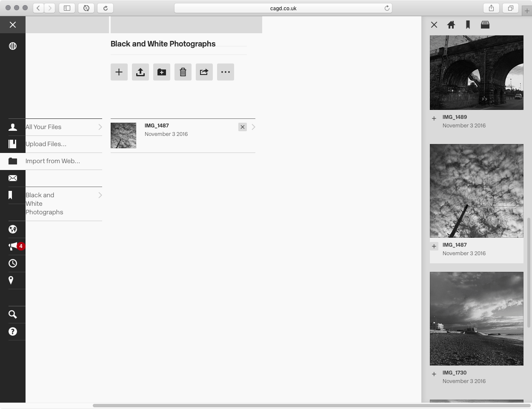
Task: Add IMG_1489 using its plus icon
Action: click(x=434, y=118)
